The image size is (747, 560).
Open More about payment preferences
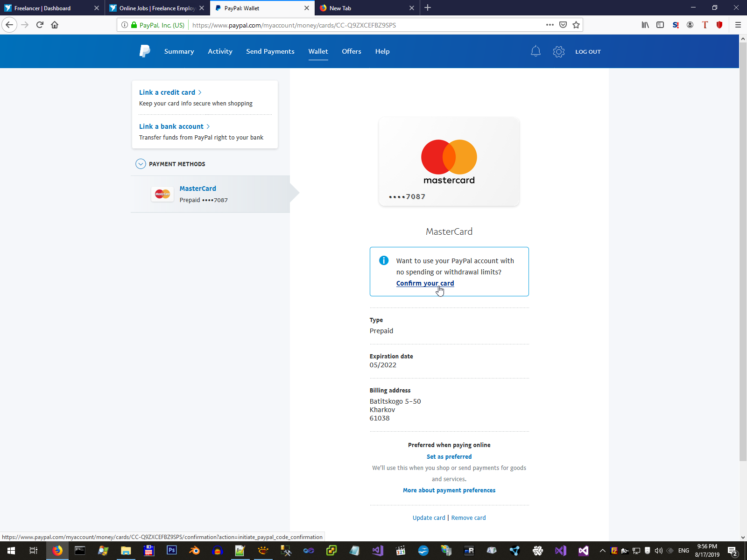tap(449, 490)
